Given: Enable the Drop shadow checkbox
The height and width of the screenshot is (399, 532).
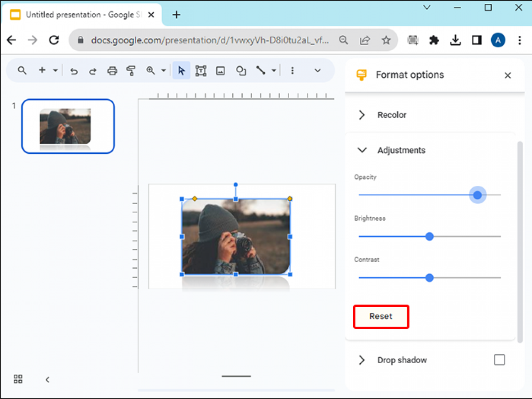Looking at the screenshot, I should [500, 360].
